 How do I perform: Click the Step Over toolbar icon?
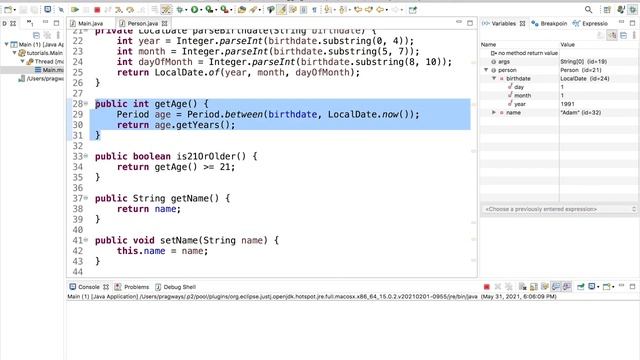point(130,9)
